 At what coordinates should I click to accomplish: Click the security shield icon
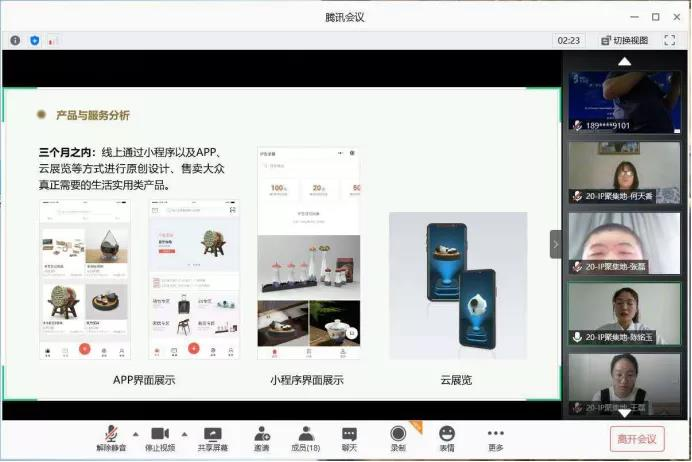click(34, 41)
